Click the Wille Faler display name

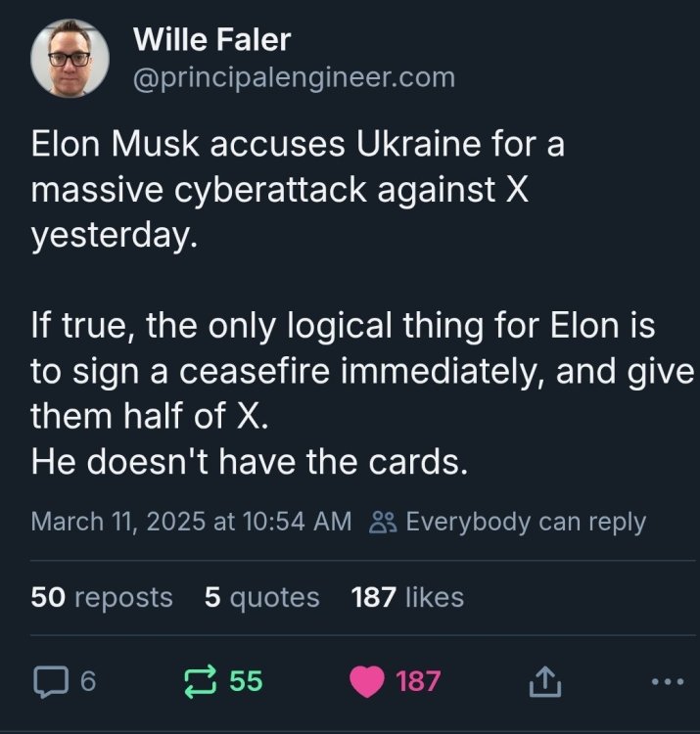click(211, 40)
